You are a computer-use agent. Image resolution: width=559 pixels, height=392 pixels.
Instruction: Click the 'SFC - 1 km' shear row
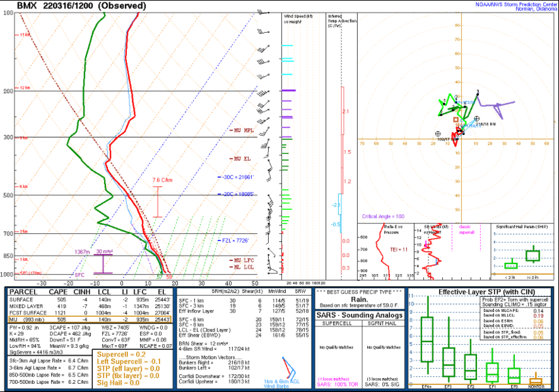244,301
